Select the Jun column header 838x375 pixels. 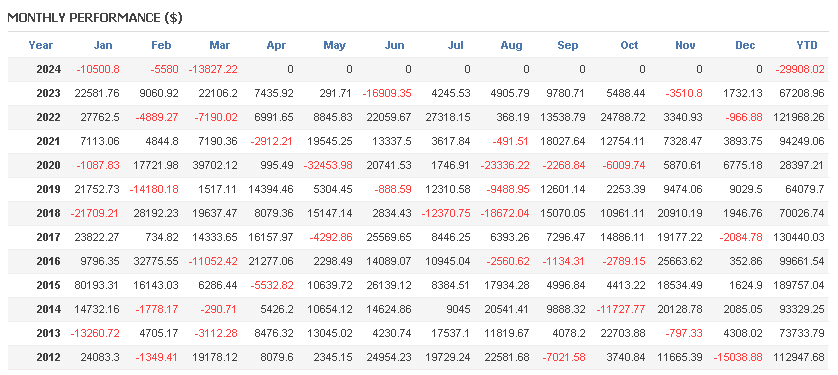[x=394, y=45]
